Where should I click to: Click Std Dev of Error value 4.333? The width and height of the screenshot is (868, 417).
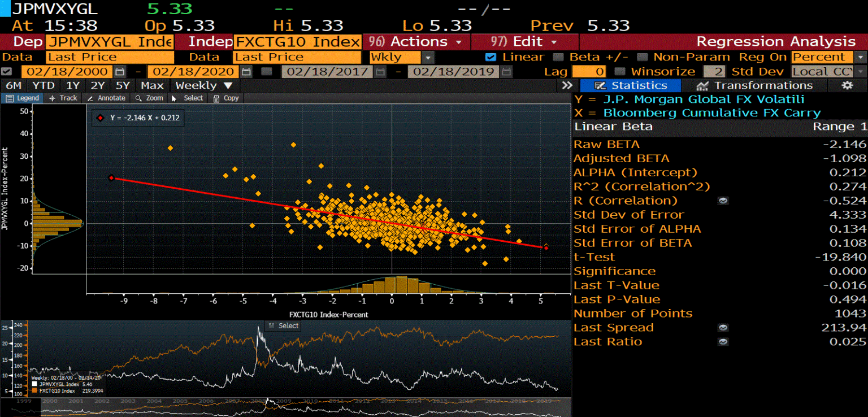(848, 215)
